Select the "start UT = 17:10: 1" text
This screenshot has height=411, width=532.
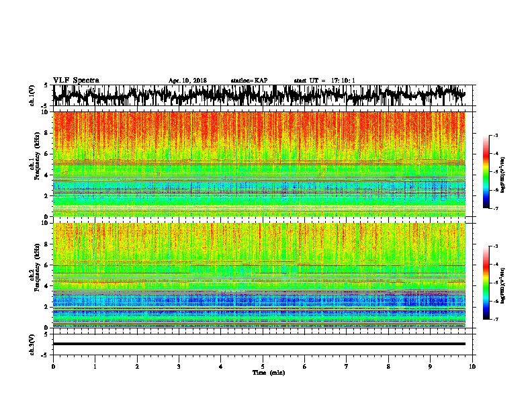[x=324, y=81]
